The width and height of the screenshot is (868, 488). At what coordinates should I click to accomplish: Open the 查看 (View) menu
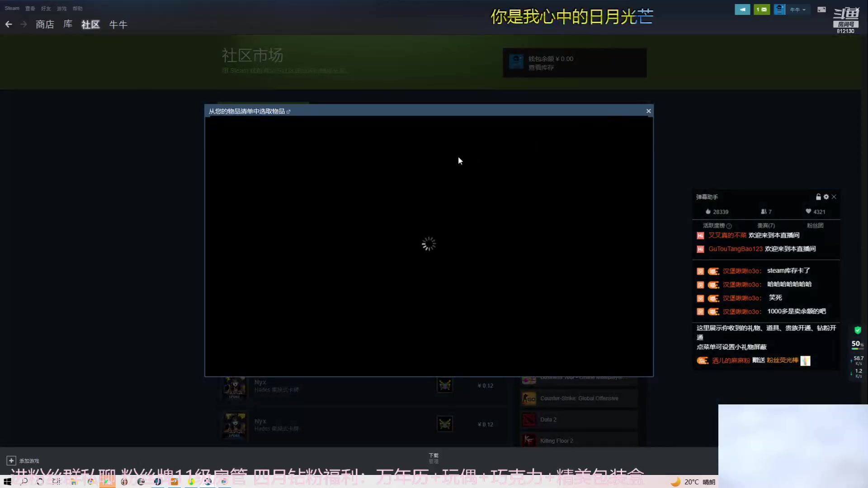pos(30,9)
